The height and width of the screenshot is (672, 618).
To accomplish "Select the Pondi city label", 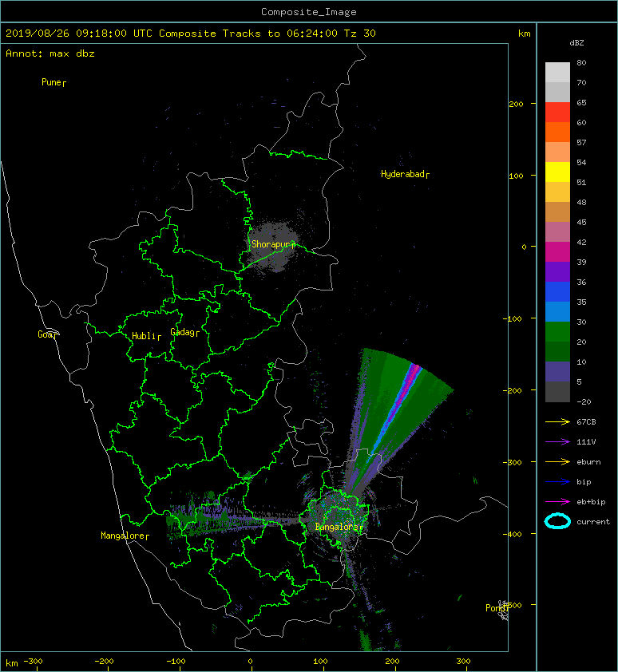I will click(497, 608).
